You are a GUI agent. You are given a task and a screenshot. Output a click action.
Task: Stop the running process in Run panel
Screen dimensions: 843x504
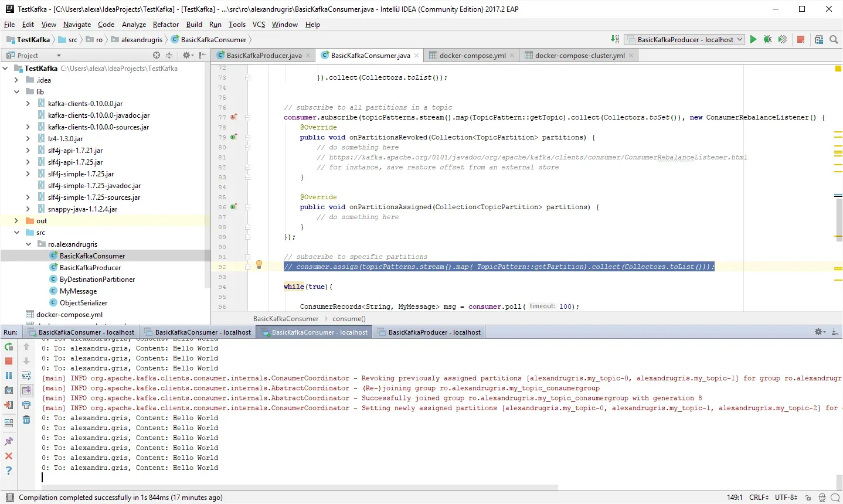(x=9, y=361)
